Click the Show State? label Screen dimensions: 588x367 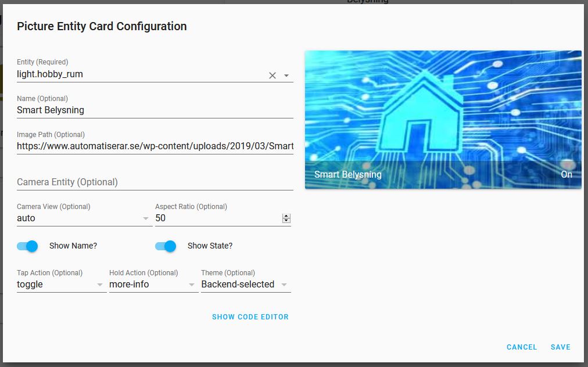coord(210,246)
